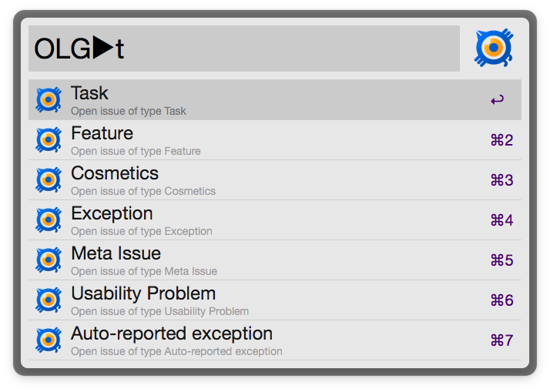Click the icon next to Task result
The image size is (550, 392).
(49, 100)
